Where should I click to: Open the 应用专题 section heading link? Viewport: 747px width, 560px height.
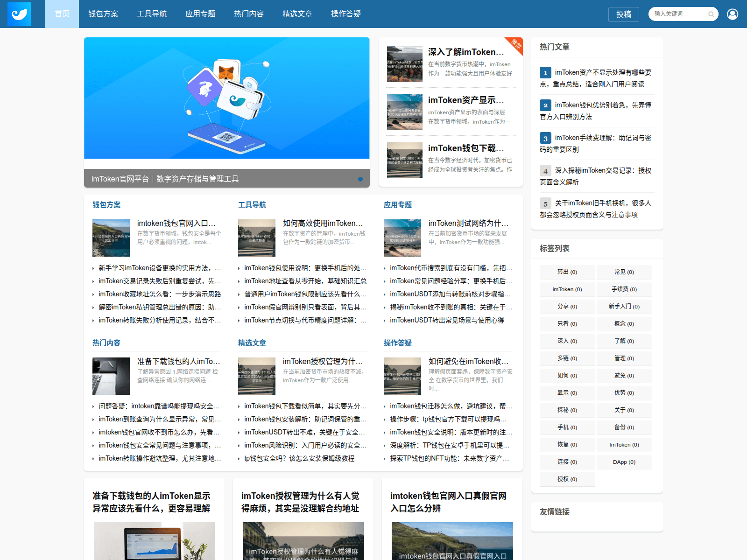pos(398,205)
